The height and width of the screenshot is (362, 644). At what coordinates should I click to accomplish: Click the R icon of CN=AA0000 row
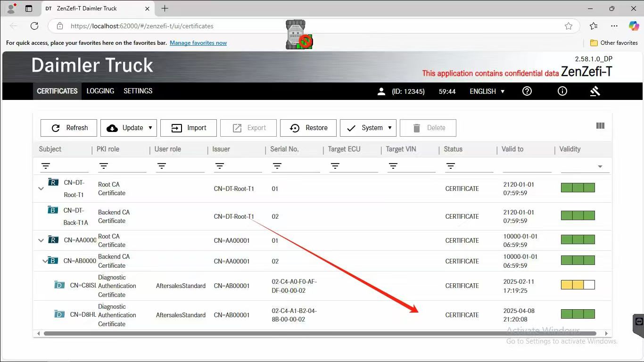click(x=53, y=240)
